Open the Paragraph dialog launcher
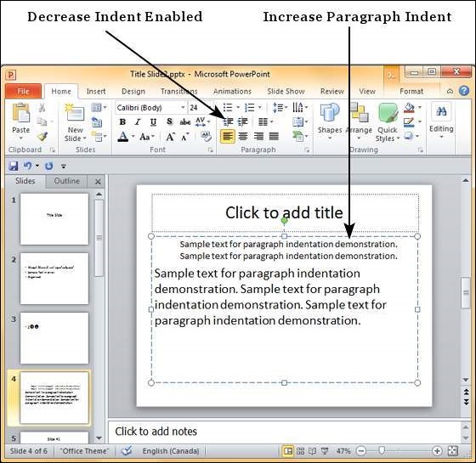 tap(307, 150)
